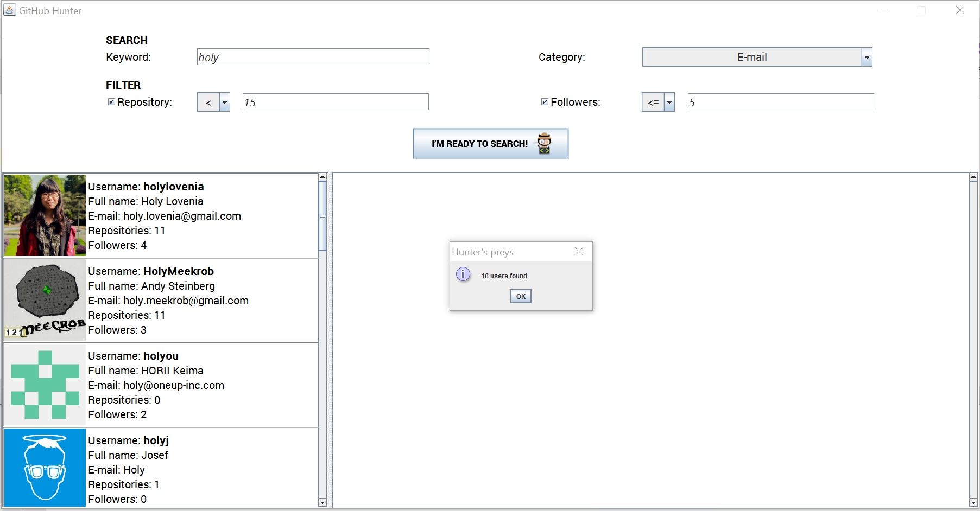The width and height of the screenshot is (980, 511).
Task: Click username holyj text
Action: [156, 440]
